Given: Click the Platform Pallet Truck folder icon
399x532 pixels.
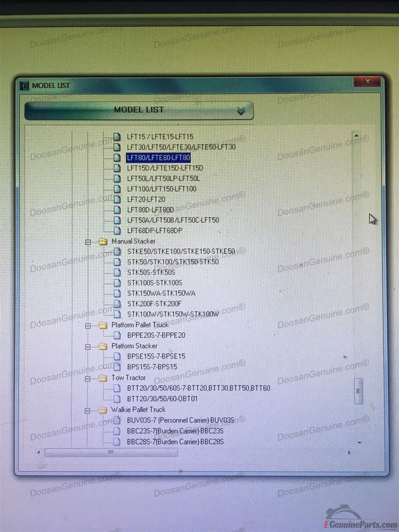Looking at the screenshot, I should 103,325.
